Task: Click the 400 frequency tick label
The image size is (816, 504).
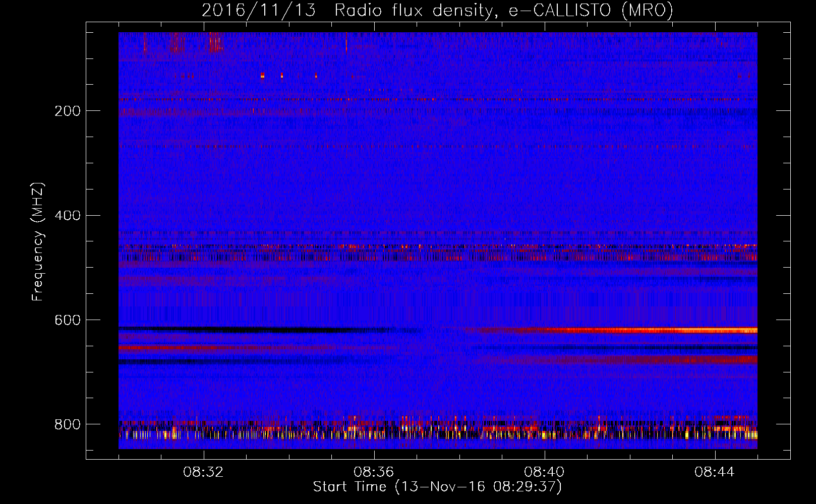Action: click(x=68, y=216)
